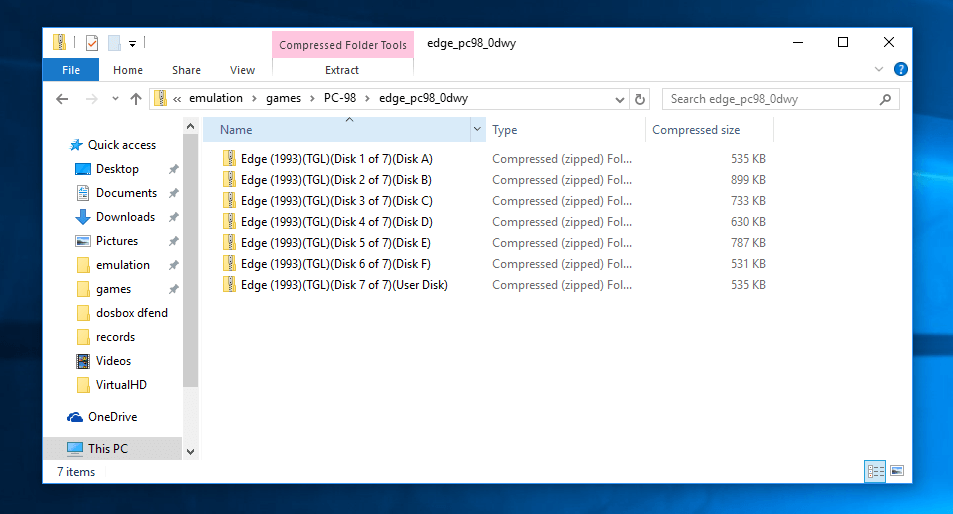Image resolution: width=953 pixels, height=514 pixels.
Task: Navigate to games in the address bar
Action: [x=283, y=98]
